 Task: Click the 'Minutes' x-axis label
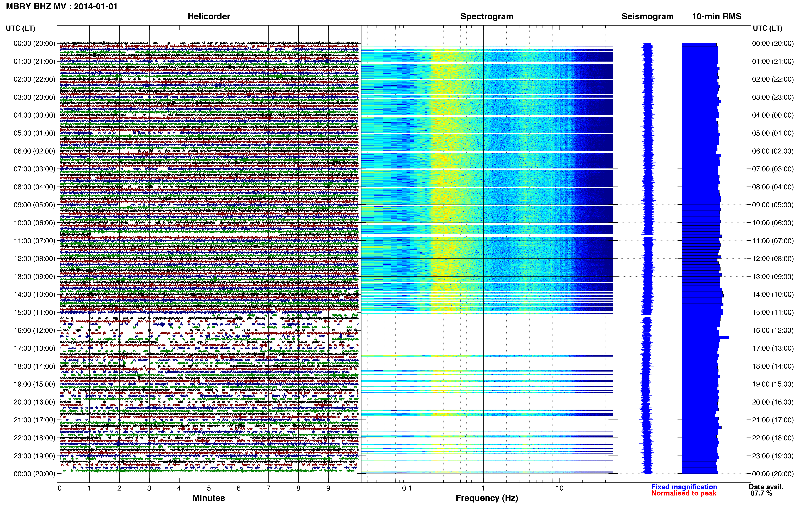click(x=209, y=498)
